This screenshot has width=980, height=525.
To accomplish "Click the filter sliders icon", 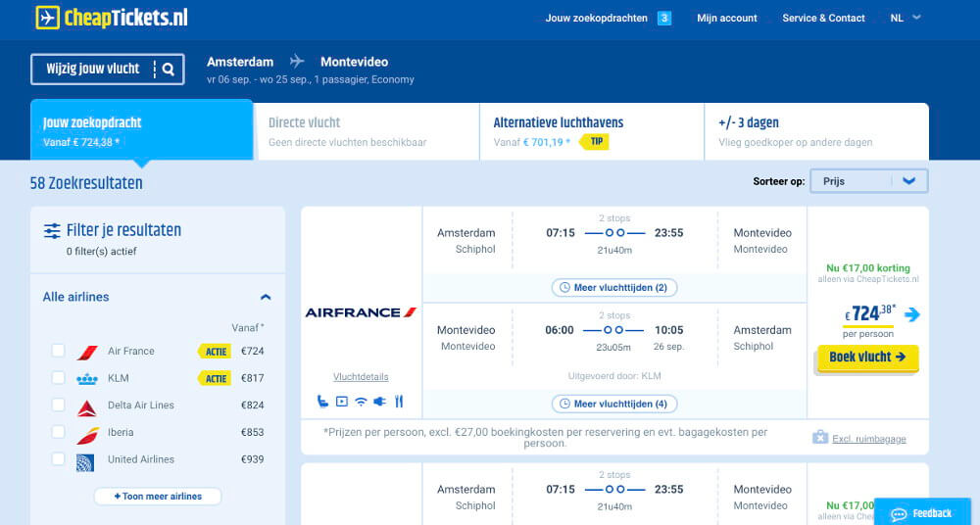I will coord(53,230).
